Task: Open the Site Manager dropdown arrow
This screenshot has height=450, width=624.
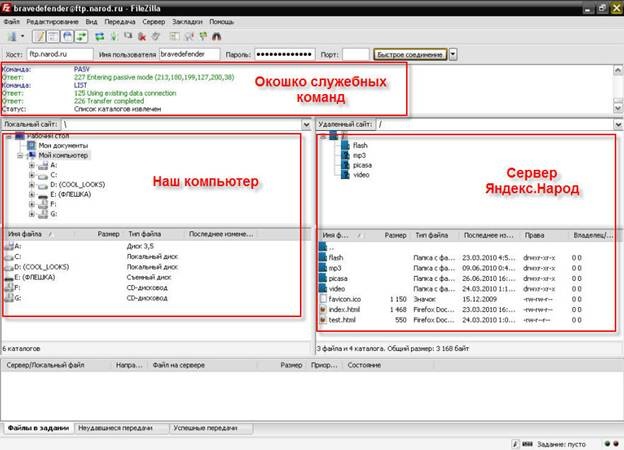Action: click(x=22, y=37)
